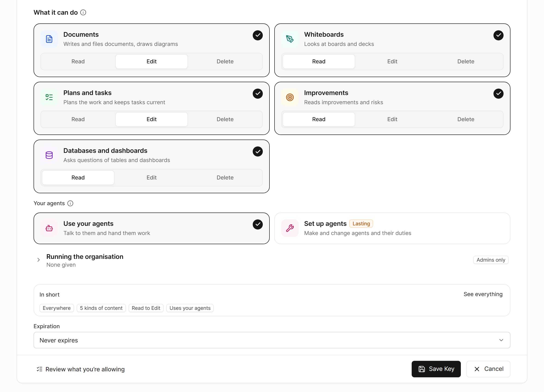Uncheck the Plans and tasks checkmark
The height and width of the screenshot is (392, 544).
(x=258, y=93)
